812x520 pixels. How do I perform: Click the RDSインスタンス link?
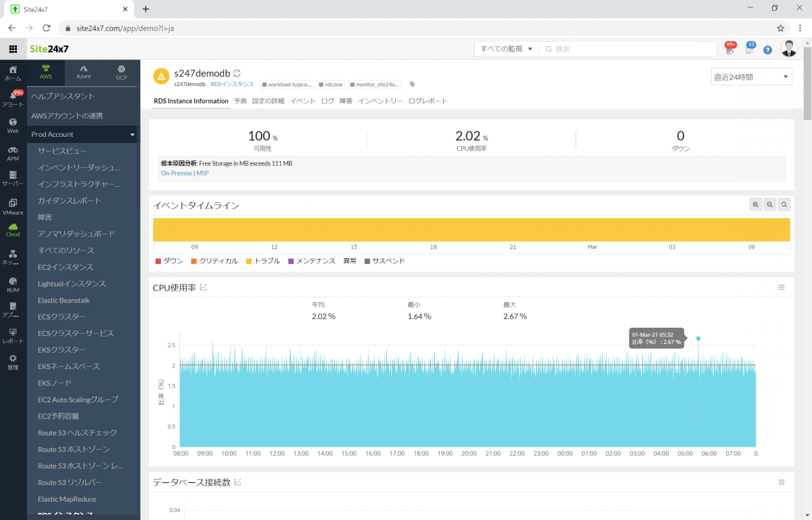(x=232, y=85)
